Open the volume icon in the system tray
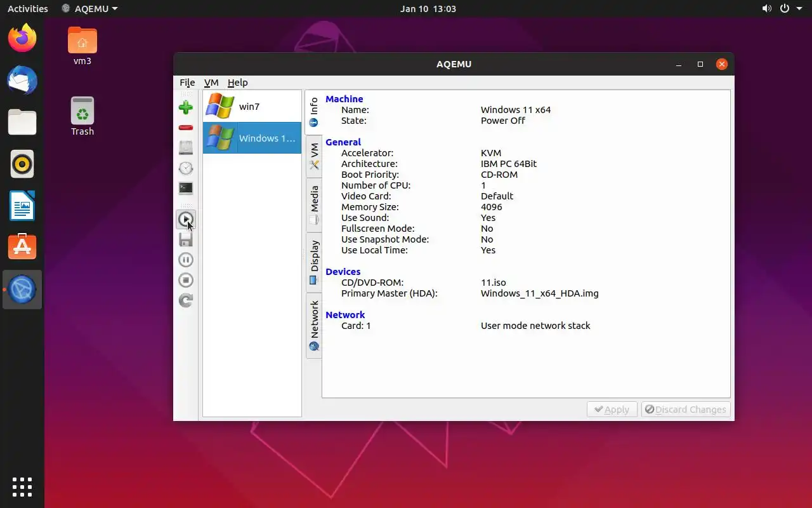The height and width of the screenshot is (508, 812). [767, 9]
